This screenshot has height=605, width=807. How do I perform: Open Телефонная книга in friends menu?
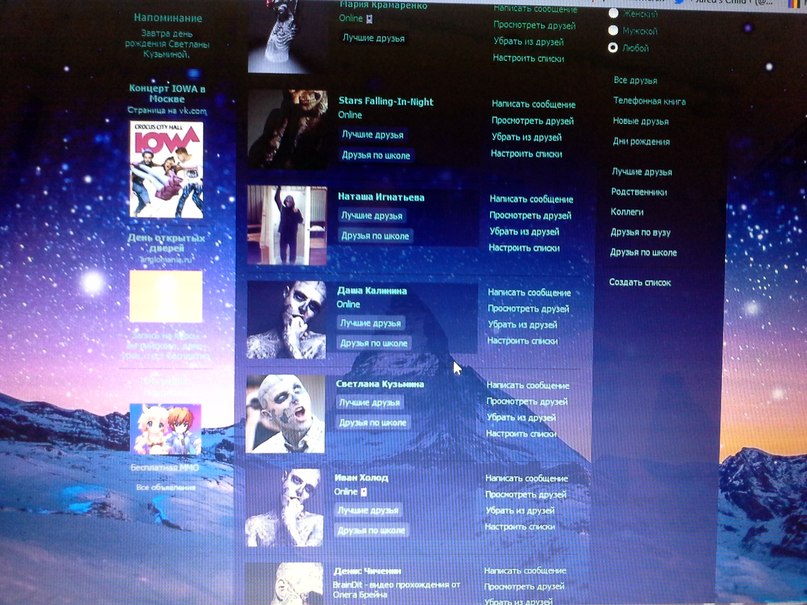click(649, 101)
